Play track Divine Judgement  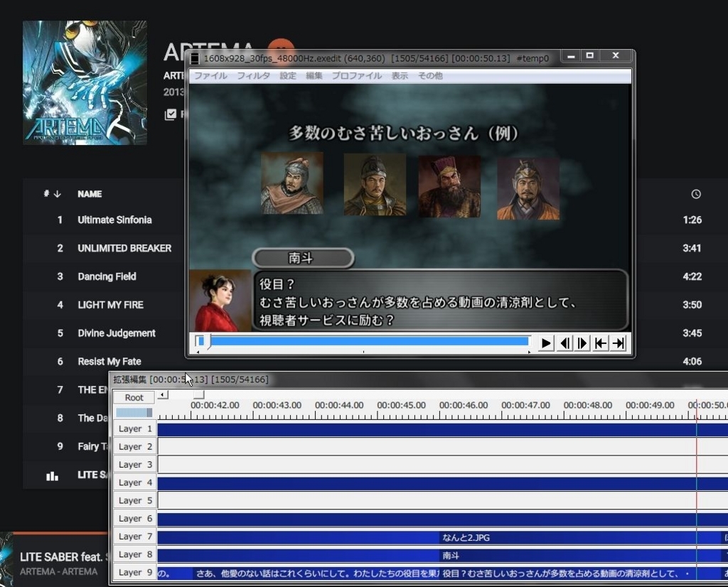(117, 333)
